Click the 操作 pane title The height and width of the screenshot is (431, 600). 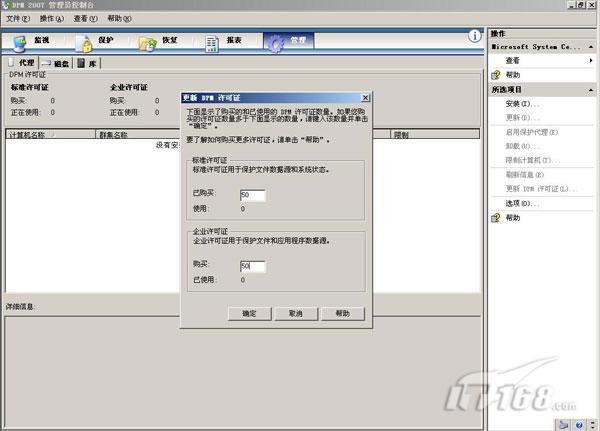[x=498, y=34]
